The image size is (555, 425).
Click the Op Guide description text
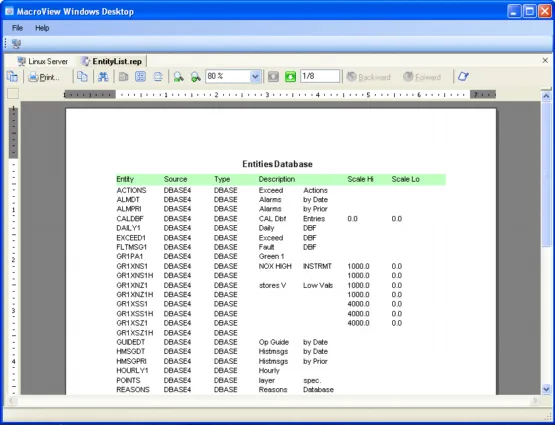pos(274,342)
